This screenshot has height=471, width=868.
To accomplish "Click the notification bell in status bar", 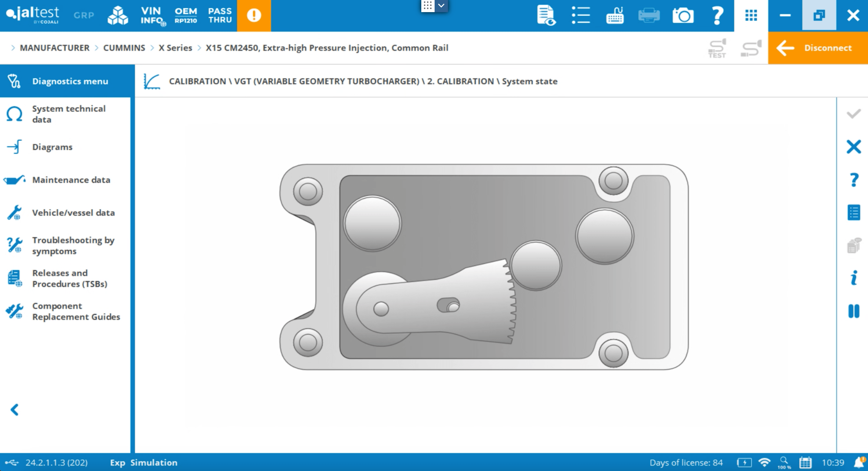I will pyautogui.click(x=859, y=463).
